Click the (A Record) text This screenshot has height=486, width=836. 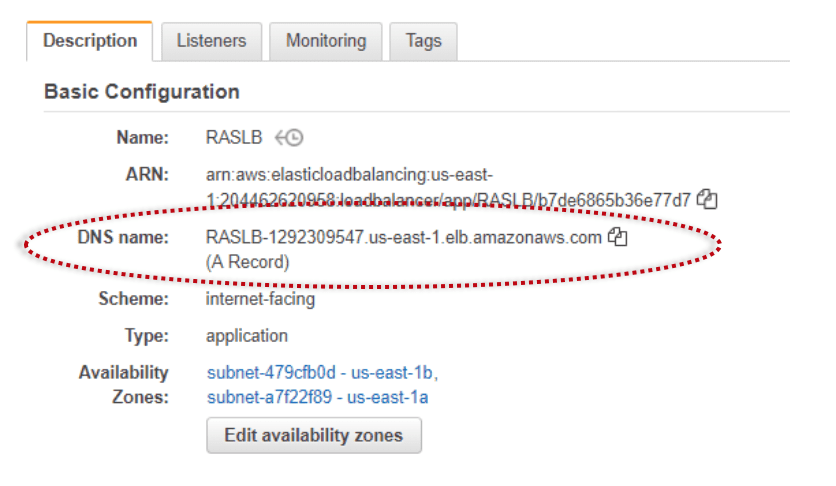[x=247, y=262]
